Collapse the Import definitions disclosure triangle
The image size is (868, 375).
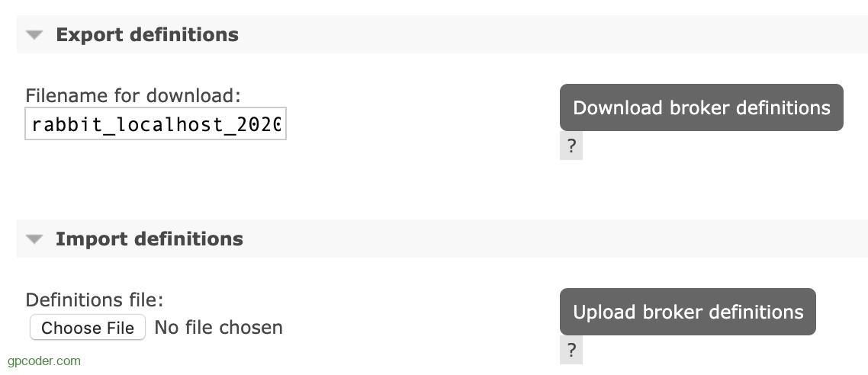tap(34, 239)
